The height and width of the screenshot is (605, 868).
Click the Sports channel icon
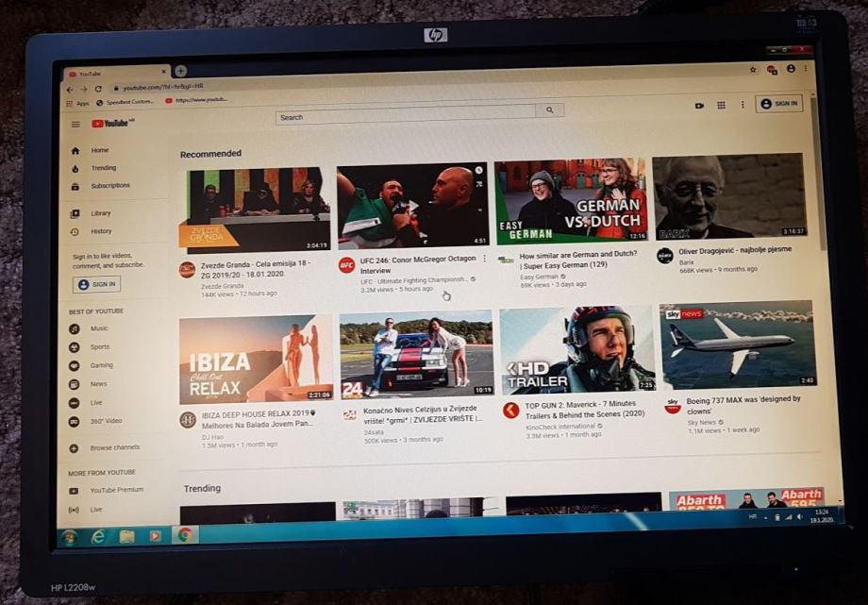(x=75, y=346)
